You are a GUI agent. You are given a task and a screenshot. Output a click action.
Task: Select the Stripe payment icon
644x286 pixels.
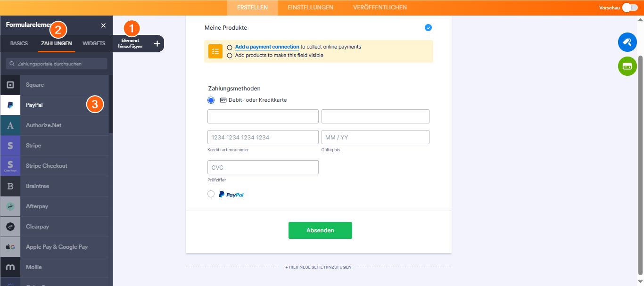10,146
